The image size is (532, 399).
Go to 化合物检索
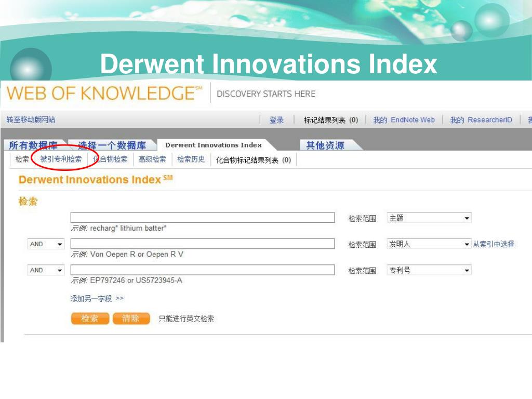point(110,159)
